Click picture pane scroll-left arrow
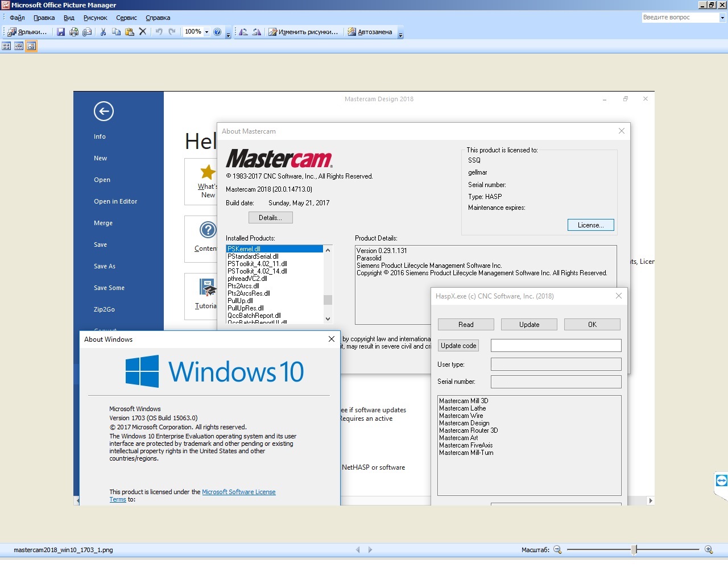 [x=77, y=501]
